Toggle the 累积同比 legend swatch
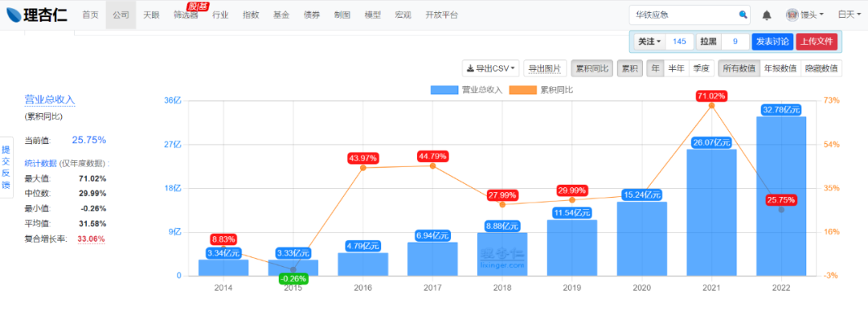The width and height of the screenshot is (868, 315). pos(524,90)
